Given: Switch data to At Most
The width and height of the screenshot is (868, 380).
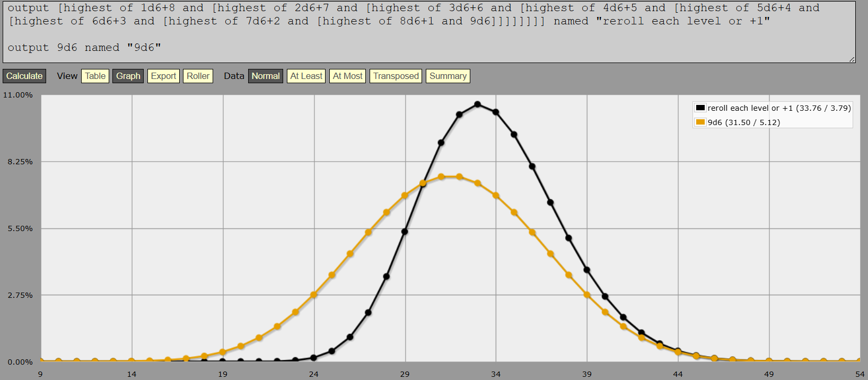Looking at the screenshot, I should pyautogui.click(x=347, y=76).
